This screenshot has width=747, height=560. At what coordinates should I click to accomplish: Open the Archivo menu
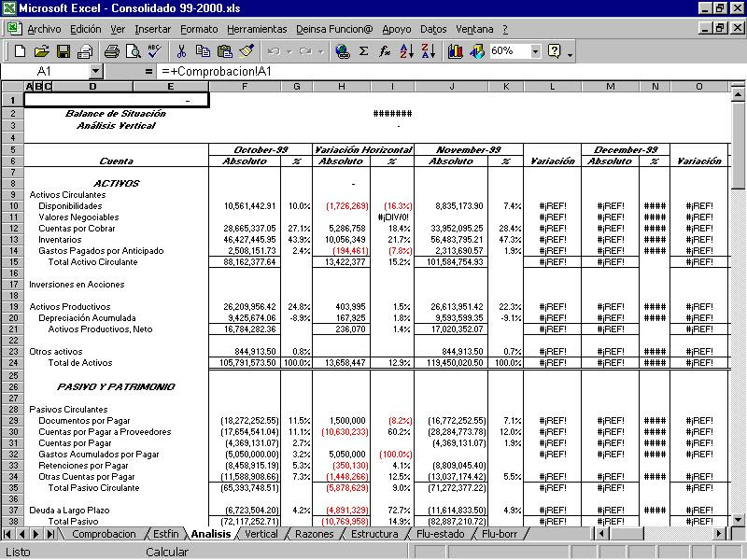click(x=44, y=29)
